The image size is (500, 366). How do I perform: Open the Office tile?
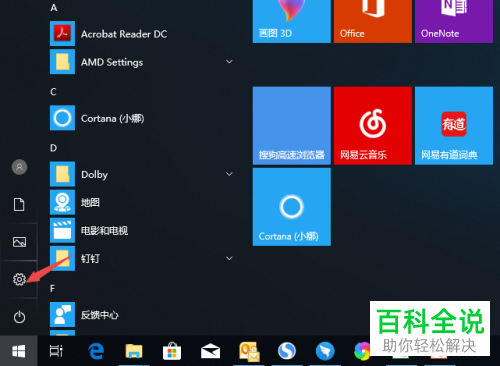373,21
